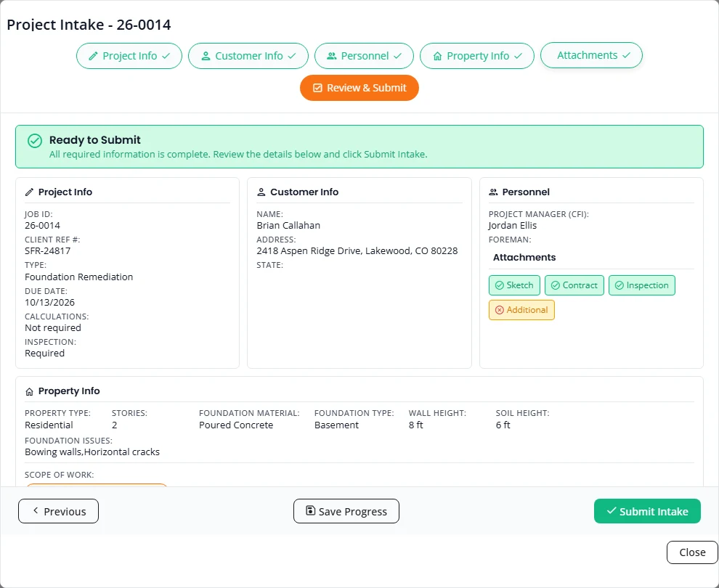This screenshot has height=588, width=719.
Task: Click the Inspection attachment badge label
Action: [647, 285]
